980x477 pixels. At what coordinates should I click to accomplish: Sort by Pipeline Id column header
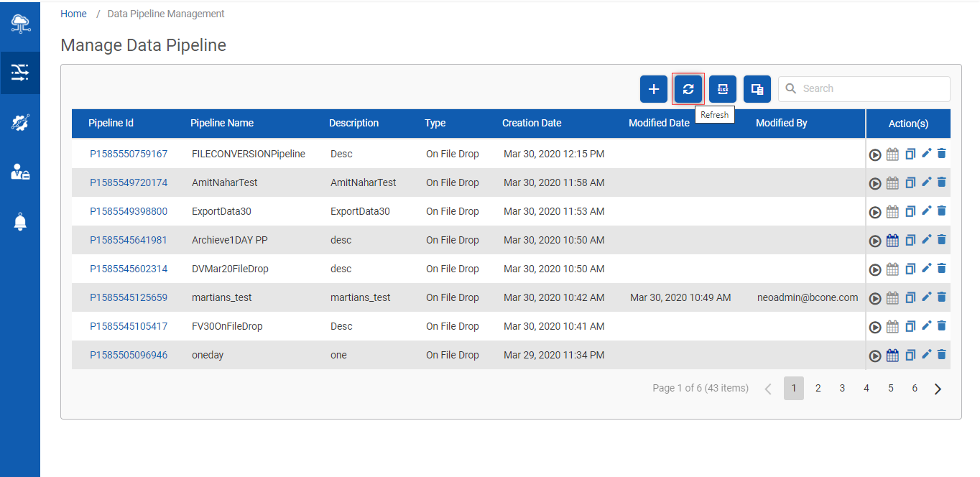[x=111, y=123]
